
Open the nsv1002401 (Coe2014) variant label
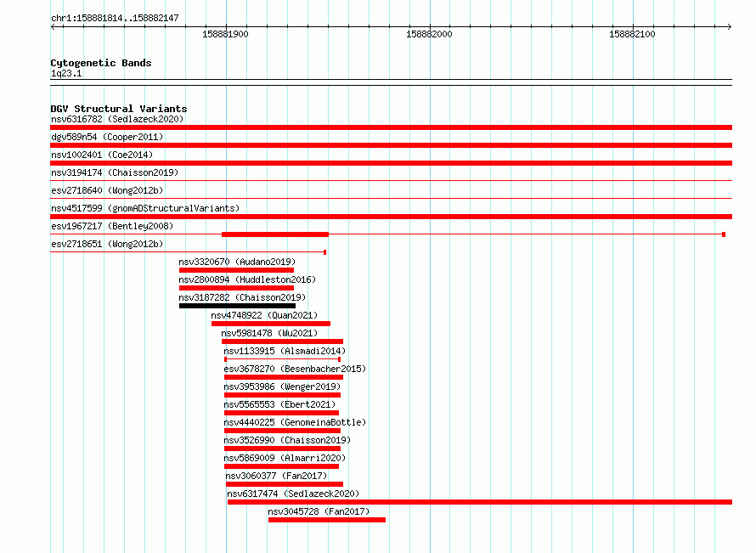click(102, 155)
